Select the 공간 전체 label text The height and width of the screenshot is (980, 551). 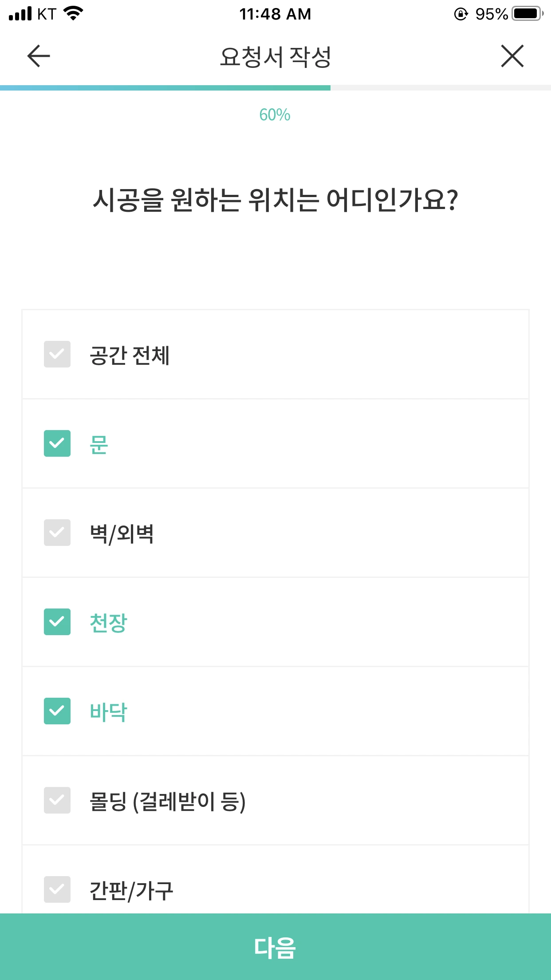coord(130,356)
